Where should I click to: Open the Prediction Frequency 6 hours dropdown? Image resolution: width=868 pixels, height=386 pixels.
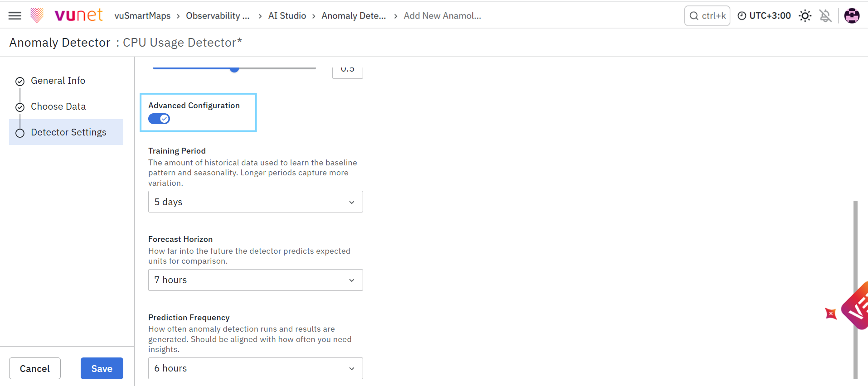click(255, 368)
